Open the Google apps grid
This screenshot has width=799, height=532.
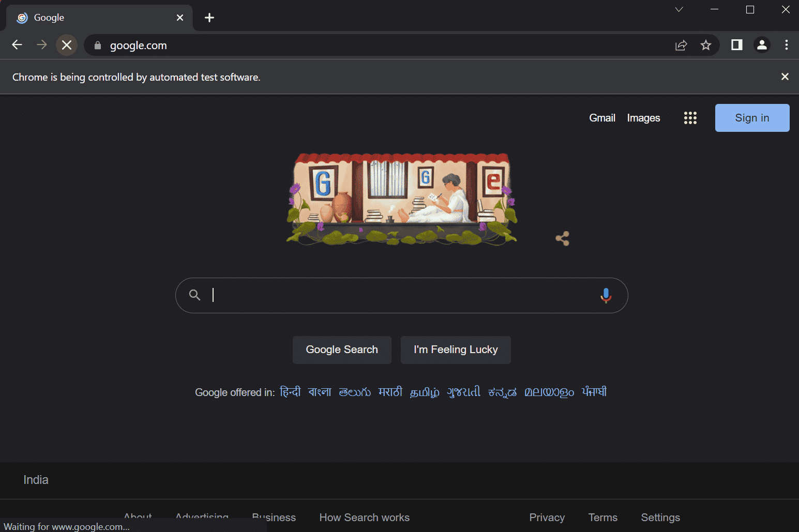tap(690, 118)
